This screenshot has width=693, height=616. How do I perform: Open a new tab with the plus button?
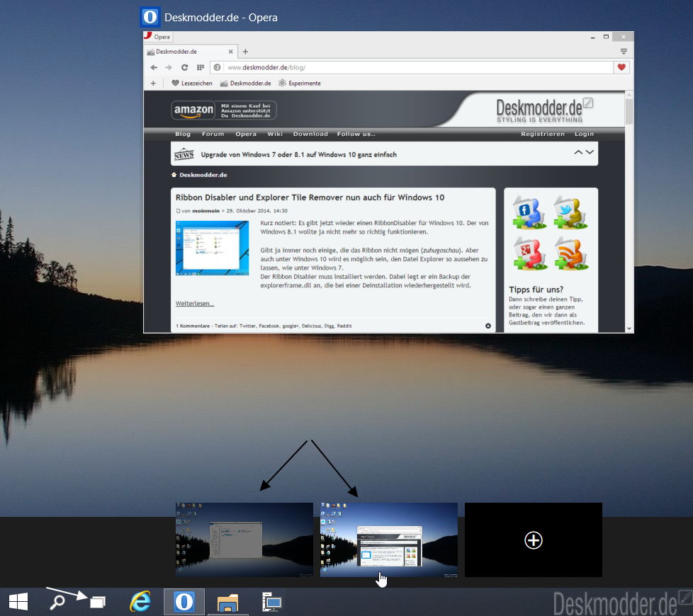(x=245, y=52)
